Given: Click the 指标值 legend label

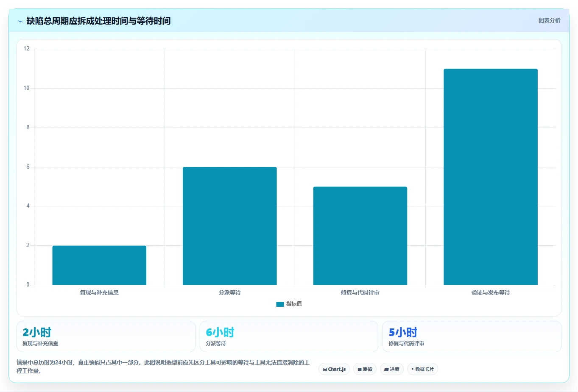Looking at the screenshot, I should [x=294, y=304].
